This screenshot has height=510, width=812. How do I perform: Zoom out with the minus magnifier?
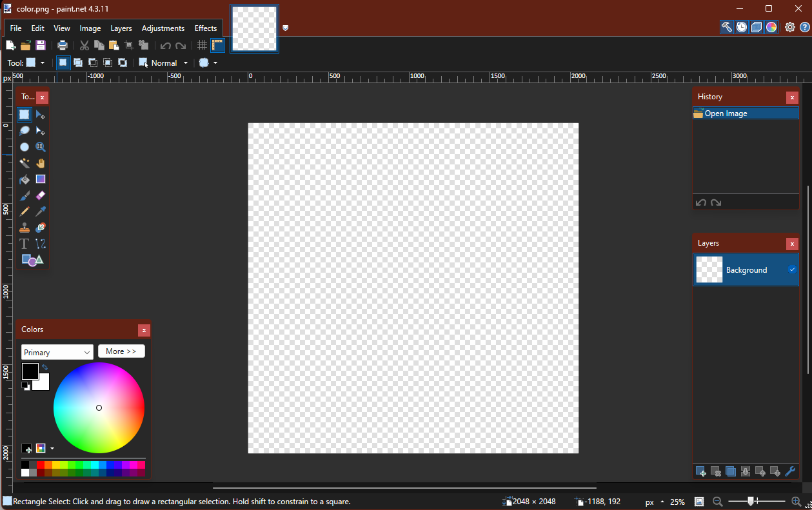[717, 502]
